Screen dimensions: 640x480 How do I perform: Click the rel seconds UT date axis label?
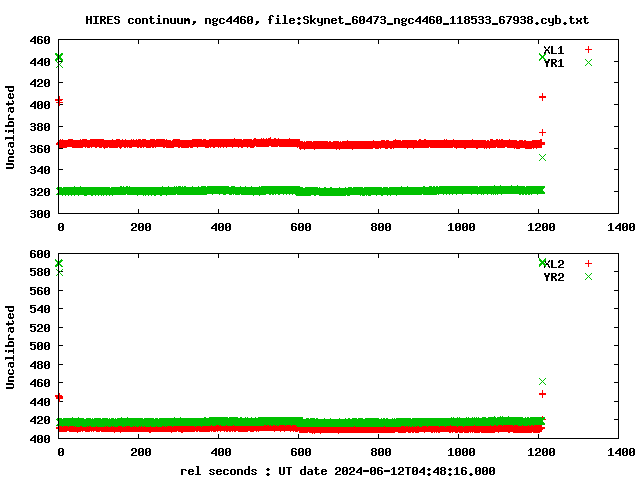337,470
